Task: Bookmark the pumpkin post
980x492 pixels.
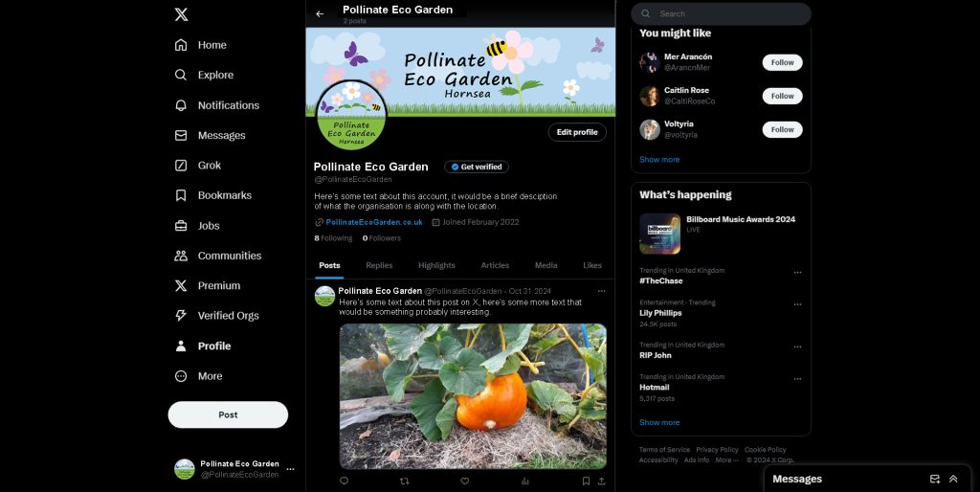Action: click(x=586, y=481)
